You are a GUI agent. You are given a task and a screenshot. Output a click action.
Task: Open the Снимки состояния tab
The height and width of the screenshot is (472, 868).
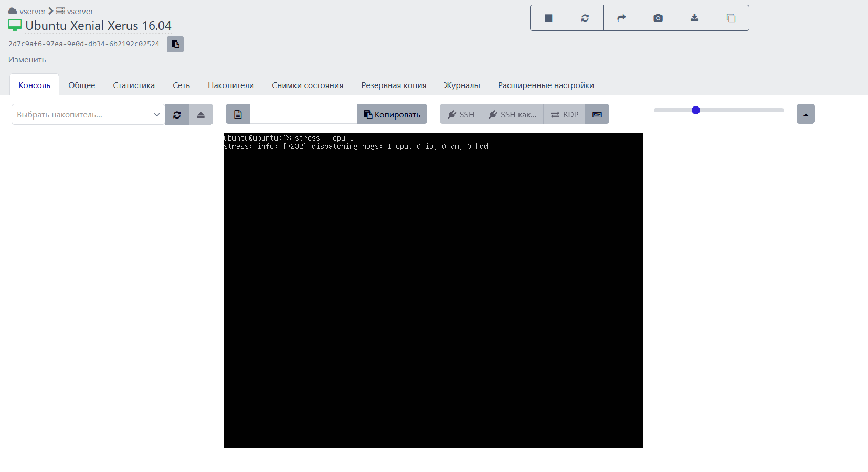(308, 85)
